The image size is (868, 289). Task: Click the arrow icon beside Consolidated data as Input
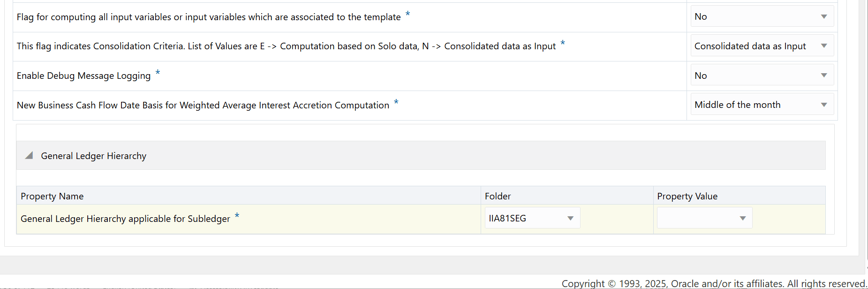(x=824, y=46)
